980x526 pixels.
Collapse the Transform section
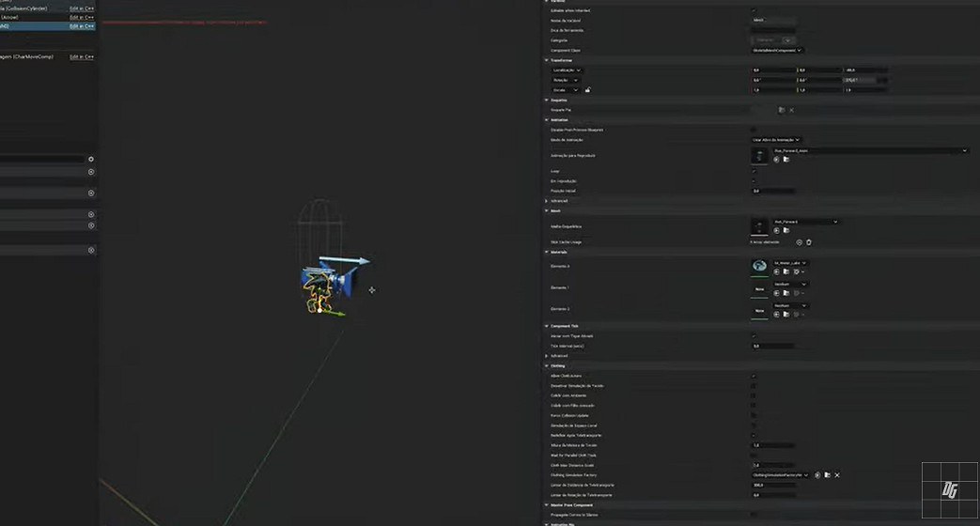pos(547,60)
